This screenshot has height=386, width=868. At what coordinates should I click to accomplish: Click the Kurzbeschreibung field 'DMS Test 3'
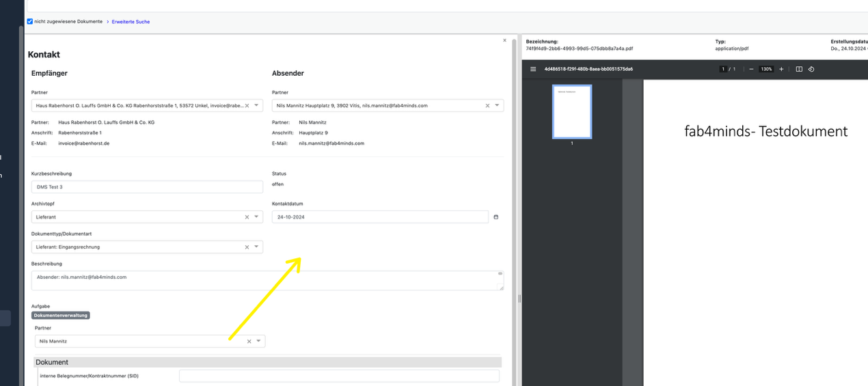coord(147,187)
